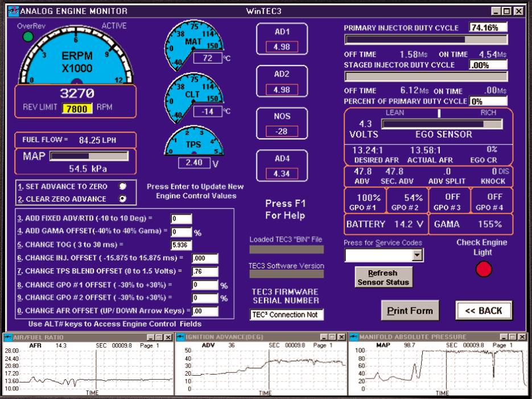
Task: Click the TPS voltage value box showing 2.40
Action: click(194, 163)
